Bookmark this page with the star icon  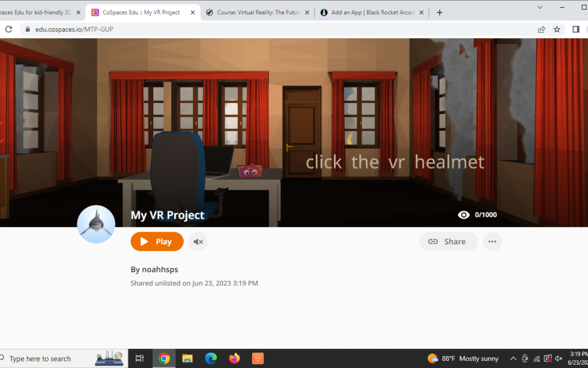point(556,29)
